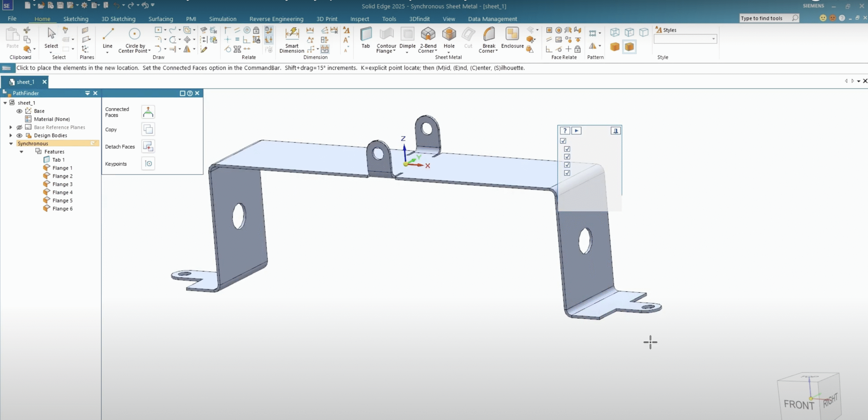This screenshot has width=868, height=420.
Task: Collapse the sheet_1 root node
Action: coord(5,103)
